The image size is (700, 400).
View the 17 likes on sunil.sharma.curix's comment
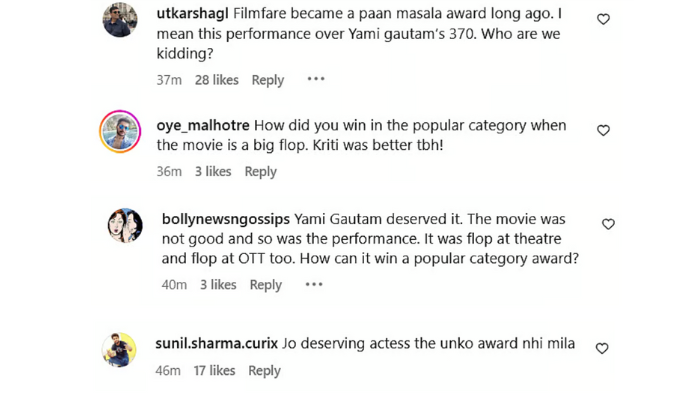click(x=214, y=371)
